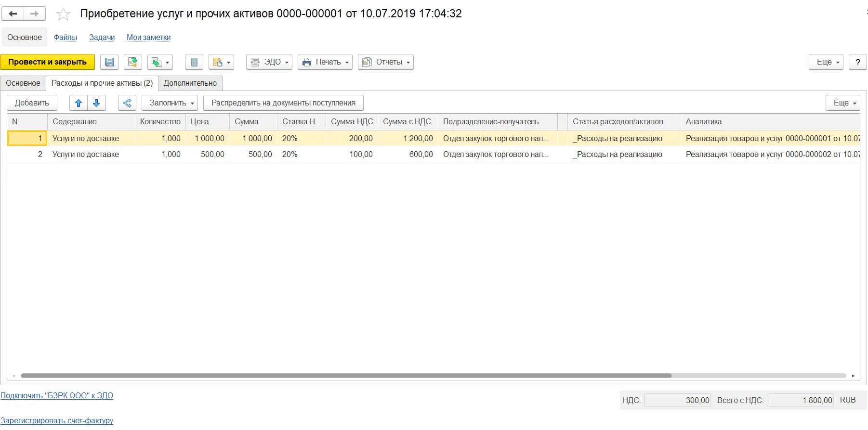This screenshot has height=430, width=868.
Task: Click the НДС total field 300,00
Action: [x=677, y=401]
